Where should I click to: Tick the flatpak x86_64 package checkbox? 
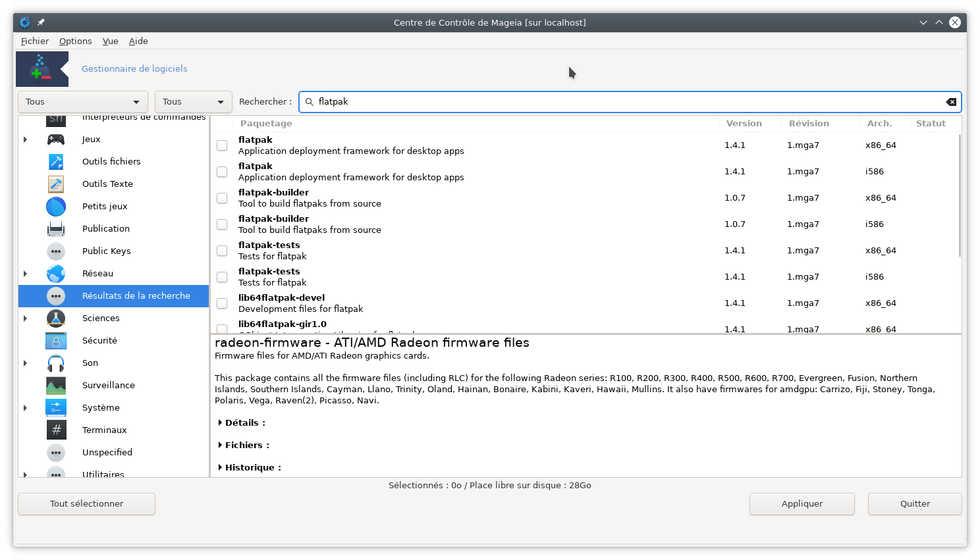click(x=222, y=145)
